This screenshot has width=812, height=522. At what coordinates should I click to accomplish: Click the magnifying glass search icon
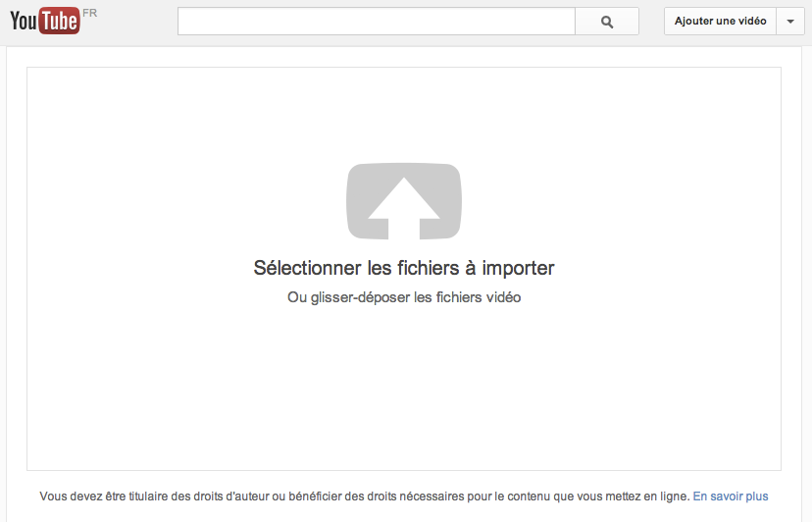[x=607, y=22]
